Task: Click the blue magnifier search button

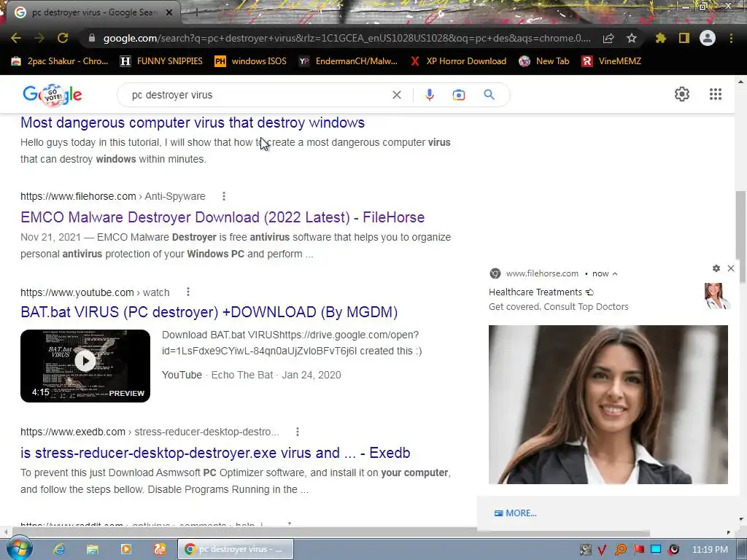Action: point(489,95)
